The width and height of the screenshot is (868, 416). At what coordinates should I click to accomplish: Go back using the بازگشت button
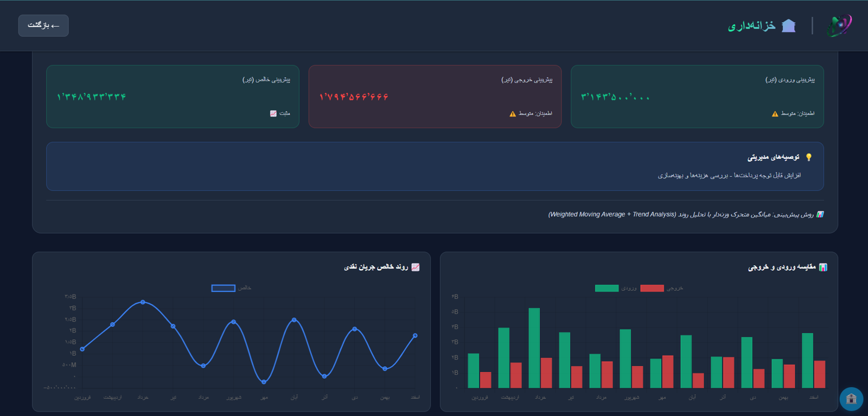(x=43, y=25)
